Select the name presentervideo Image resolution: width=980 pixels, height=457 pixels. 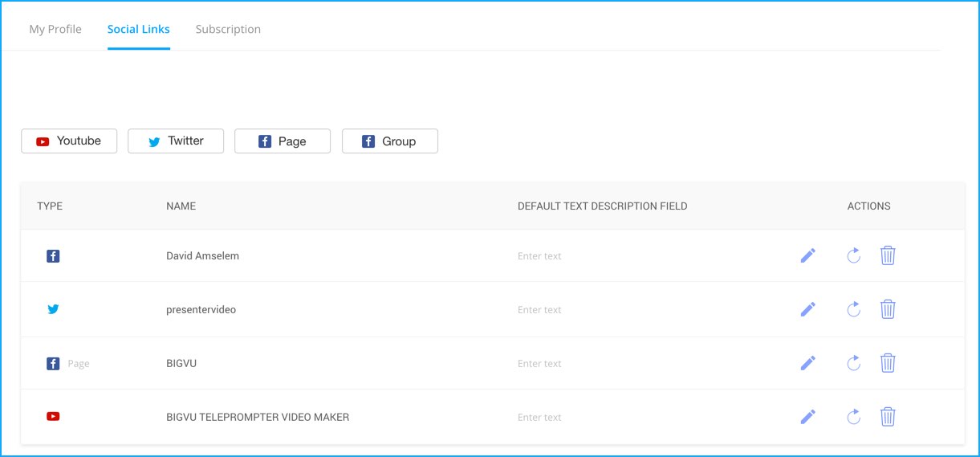[x=201, y=309]
